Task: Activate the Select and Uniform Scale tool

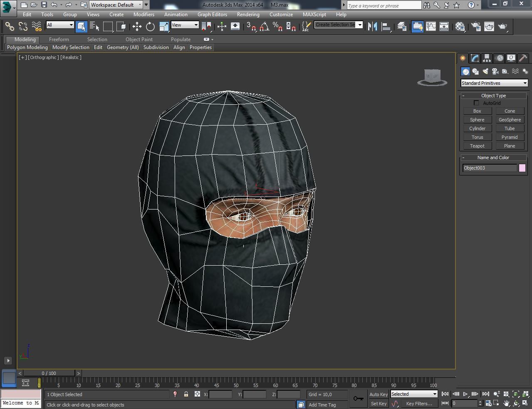Action: point(164,27)
